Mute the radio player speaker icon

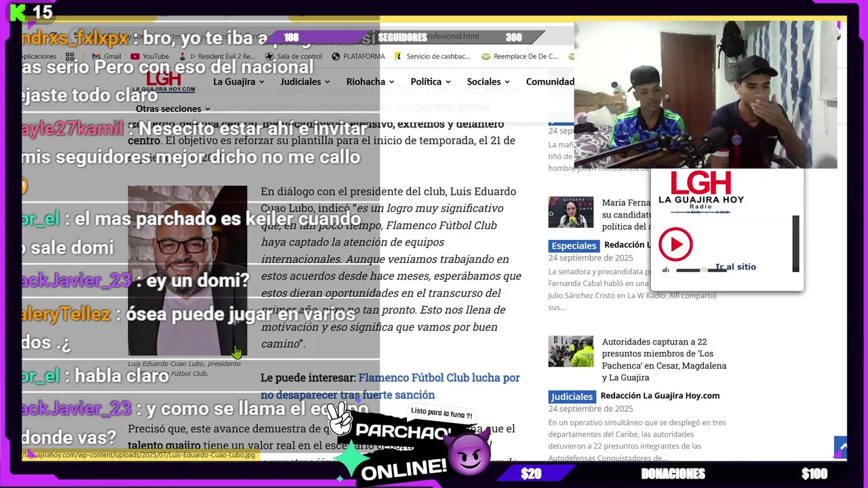(666, 270)
